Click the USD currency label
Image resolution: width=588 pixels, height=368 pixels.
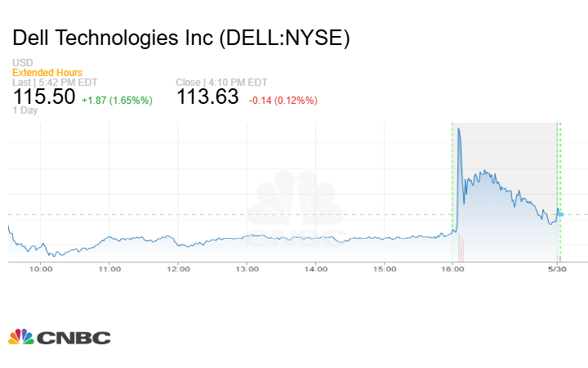coord(22,63)
